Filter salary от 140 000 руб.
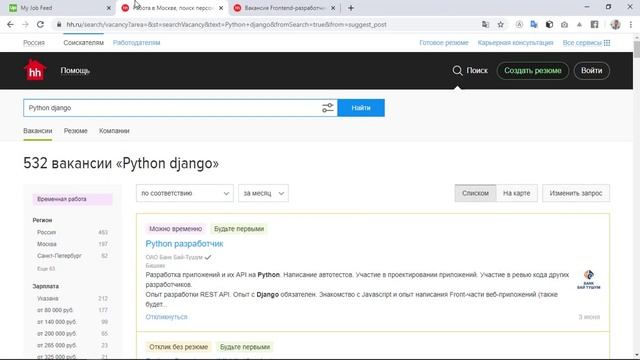640x360 pixels. pos(56,322)
